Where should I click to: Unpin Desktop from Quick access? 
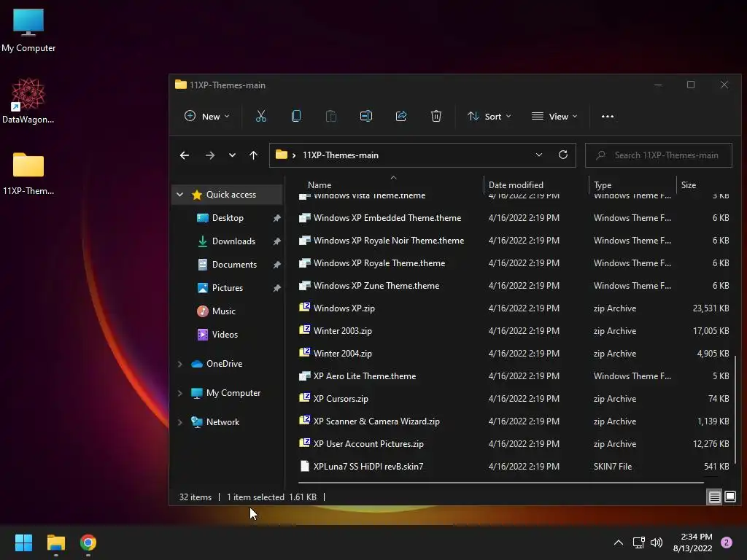tap(276, 218)
